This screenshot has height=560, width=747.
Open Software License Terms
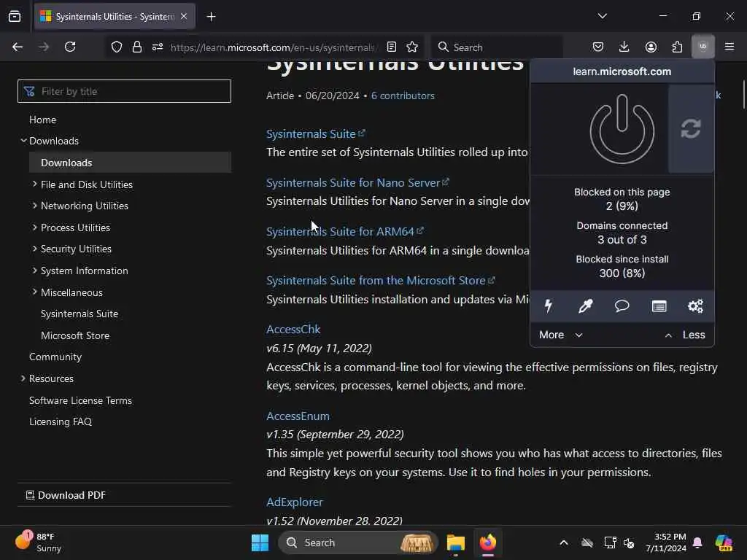coord(80,400)
